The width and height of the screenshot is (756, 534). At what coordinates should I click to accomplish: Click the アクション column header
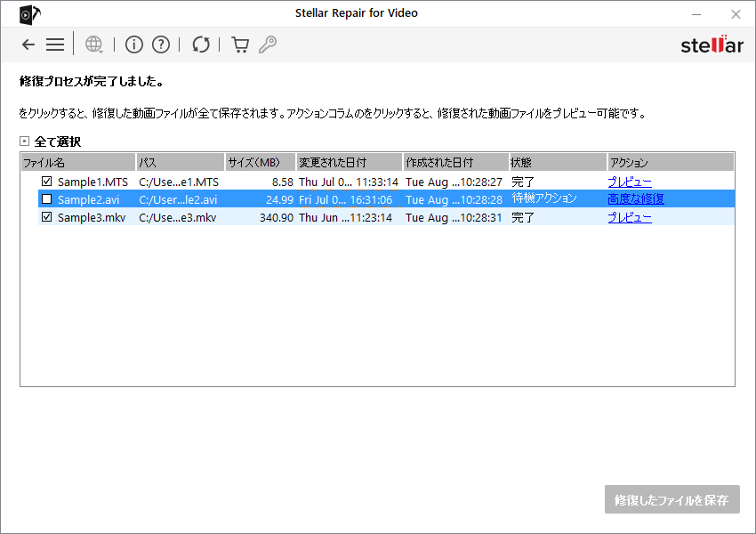[671, 163]
